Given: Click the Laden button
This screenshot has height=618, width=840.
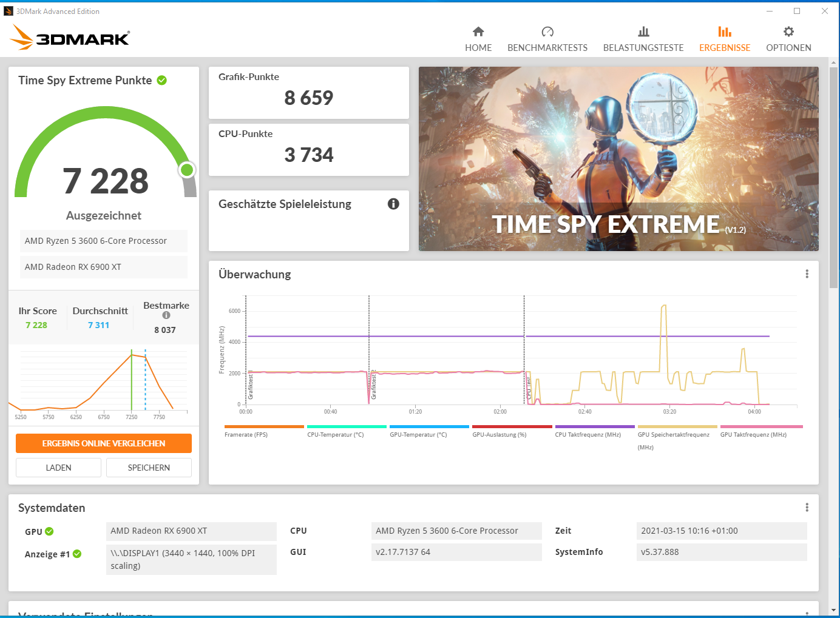Looking at the screenshot, I should pyautogui.click(x=58, y=468).
